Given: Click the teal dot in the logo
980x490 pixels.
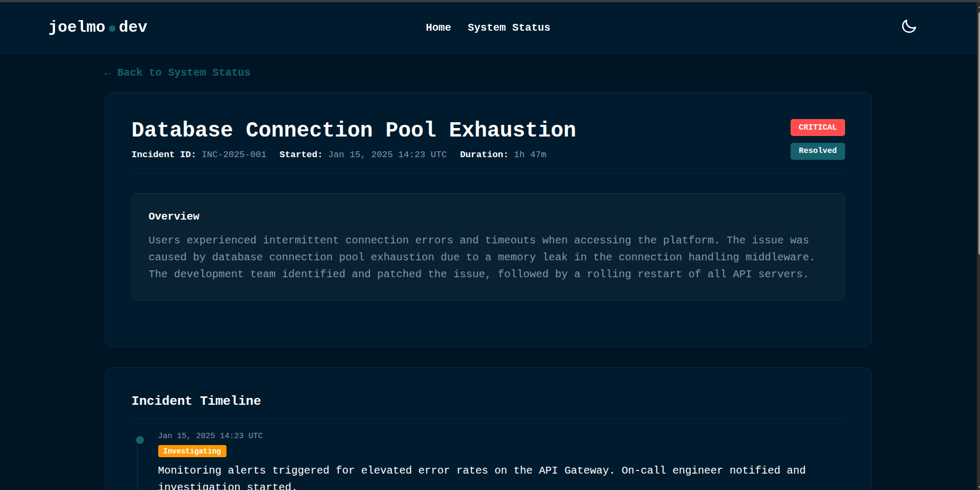Looking at the screenshot, I should 112,29.
